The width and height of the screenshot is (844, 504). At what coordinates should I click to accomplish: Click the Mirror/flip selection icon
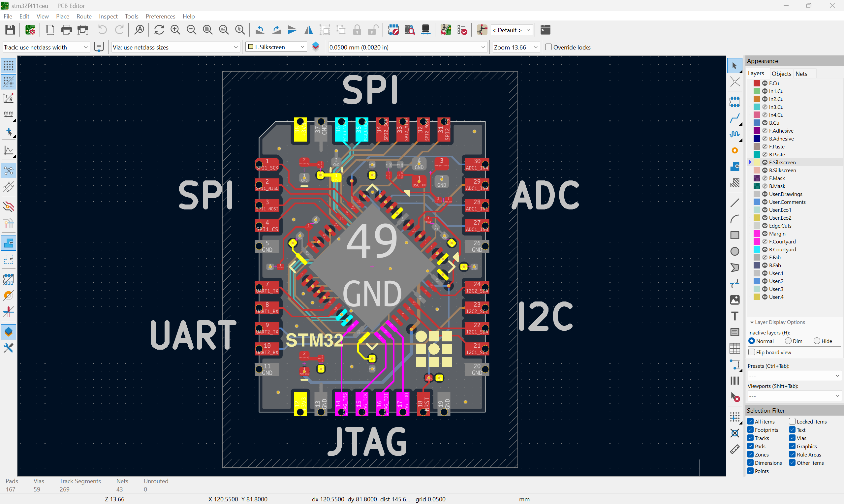click(308, 30)
